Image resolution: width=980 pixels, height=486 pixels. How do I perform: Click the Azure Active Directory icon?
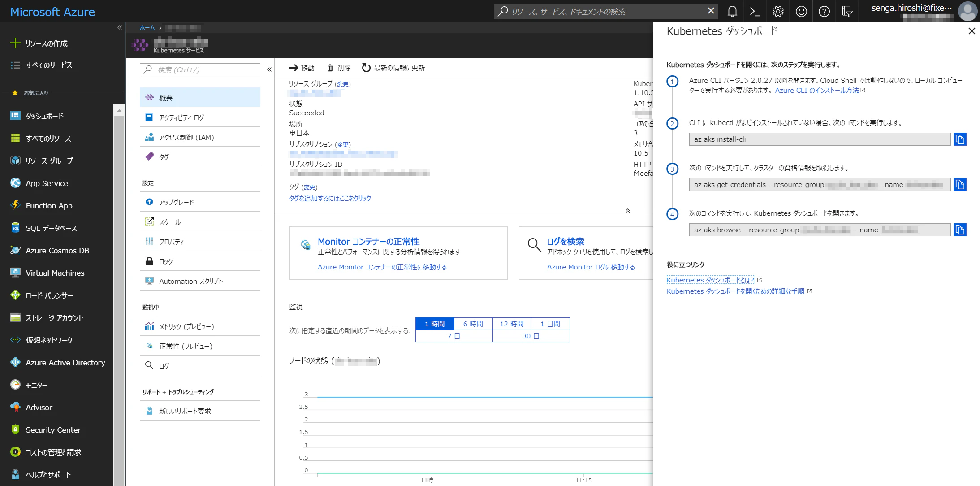coord(15,362)
